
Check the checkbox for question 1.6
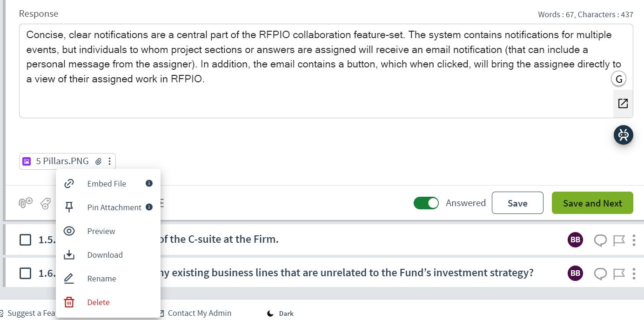click(x=26, y=273)
